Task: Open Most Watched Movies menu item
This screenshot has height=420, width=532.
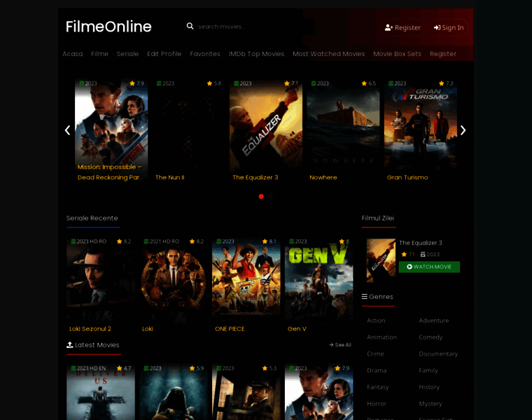Action: tap(329, 54)
